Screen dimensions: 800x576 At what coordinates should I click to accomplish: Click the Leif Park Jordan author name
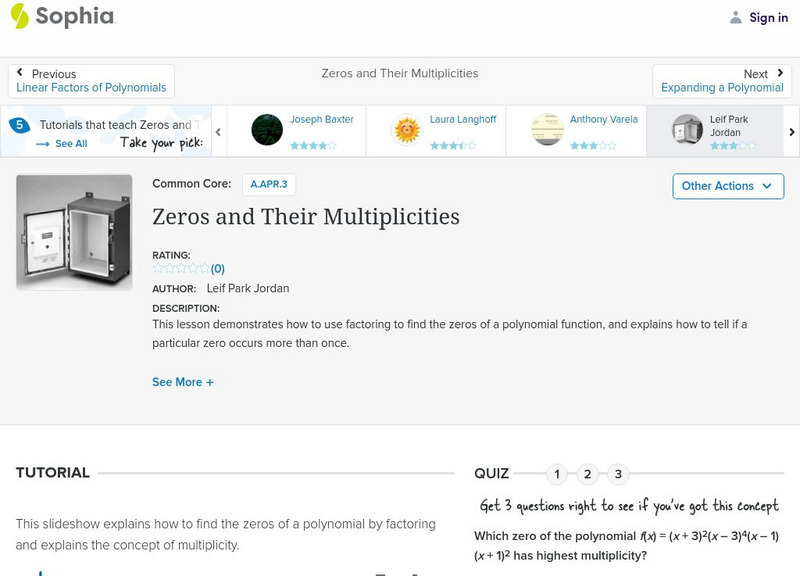coord(247,288)
